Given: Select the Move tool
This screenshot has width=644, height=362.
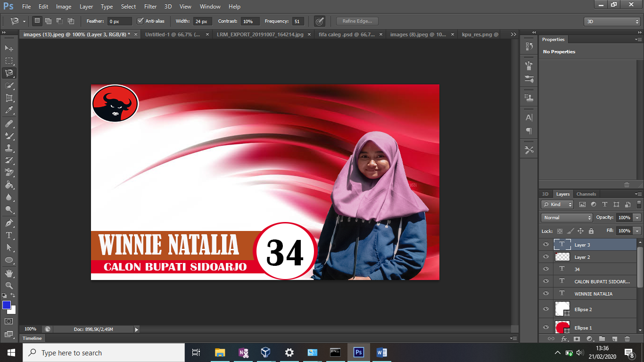Looking at the screenshot, I should 9,48.
